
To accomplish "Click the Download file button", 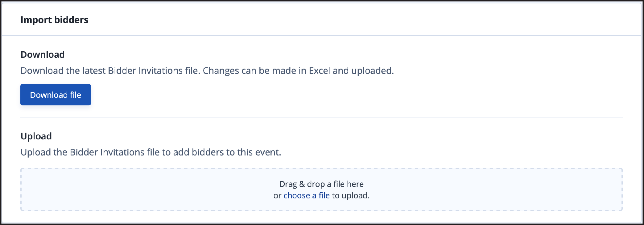I will 56,95.
